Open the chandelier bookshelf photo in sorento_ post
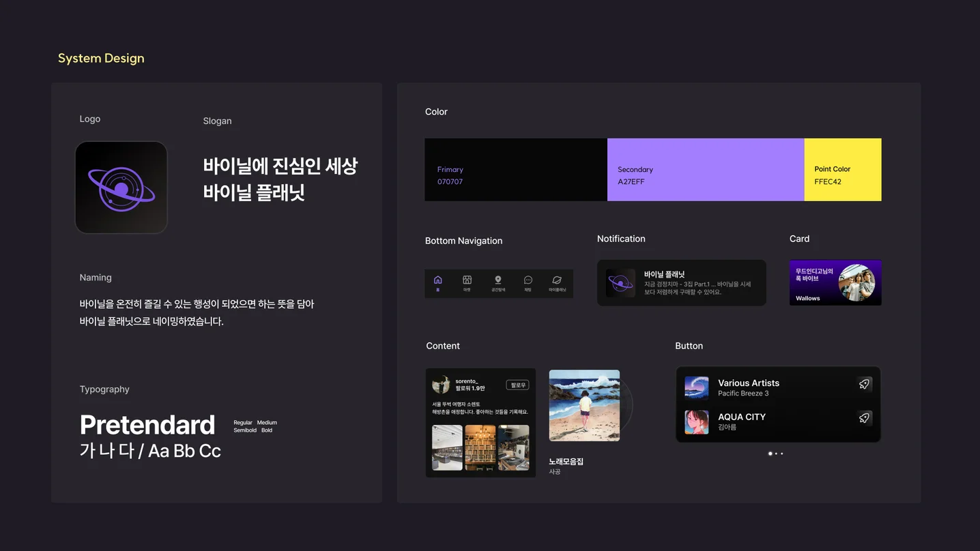This screenshot has height=551, width=980. point(480,448)
